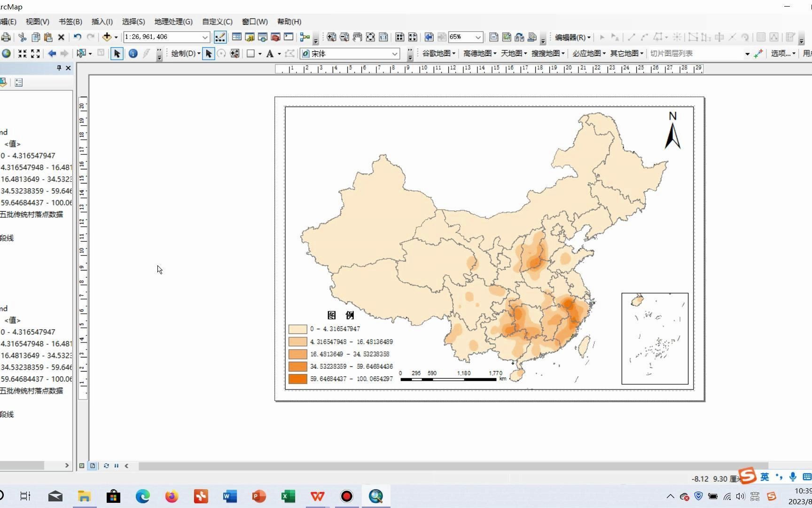Image resolution: width=812 pixels, height=508 pixels.
Task: Activate the Identify tool
Action: click(x=133, y=53)
